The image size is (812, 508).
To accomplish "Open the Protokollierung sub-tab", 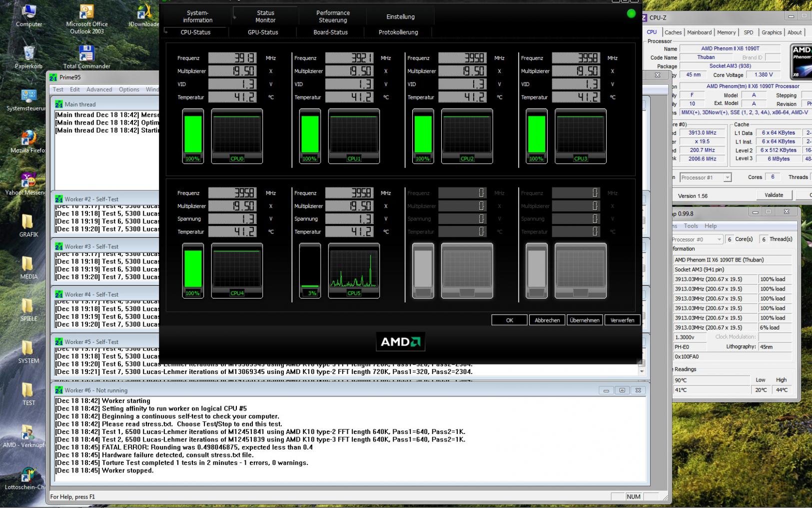I will pos(398,32).
